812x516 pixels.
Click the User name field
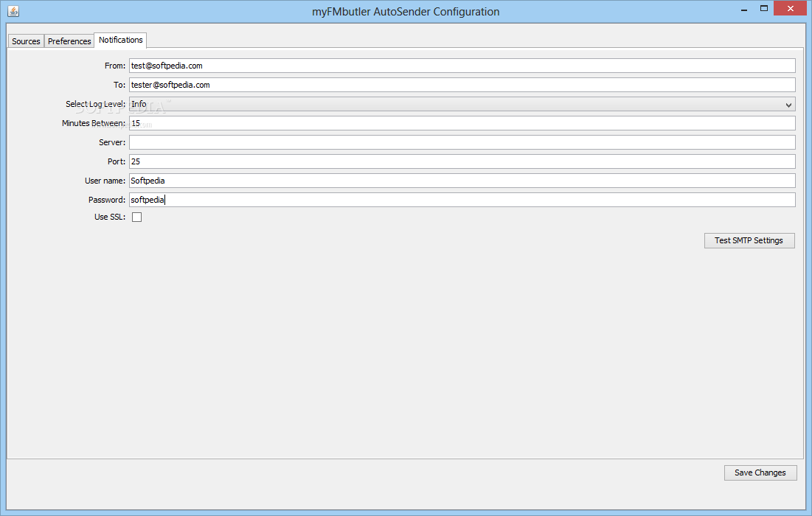click(462, 181)
